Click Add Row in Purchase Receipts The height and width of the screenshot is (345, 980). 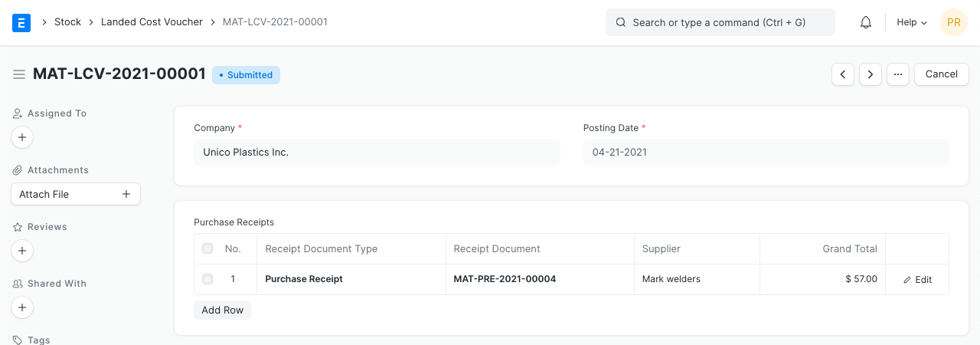pyautogui.click(x=222, y=310)
